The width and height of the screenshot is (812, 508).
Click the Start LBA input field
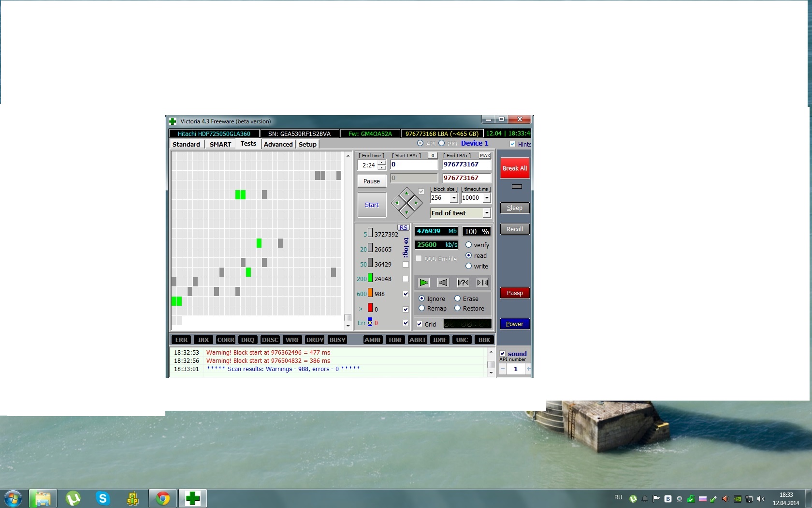tap(414, 164)
